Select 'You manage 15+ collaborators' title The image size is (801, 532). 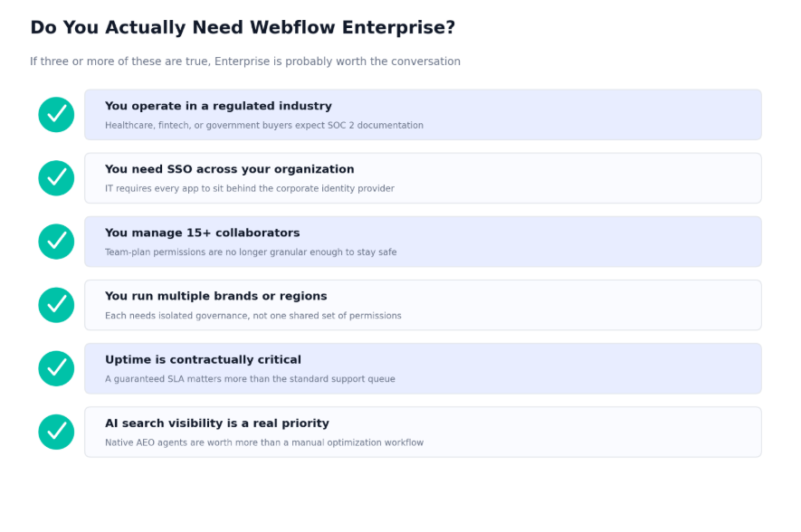coord(203,233)
